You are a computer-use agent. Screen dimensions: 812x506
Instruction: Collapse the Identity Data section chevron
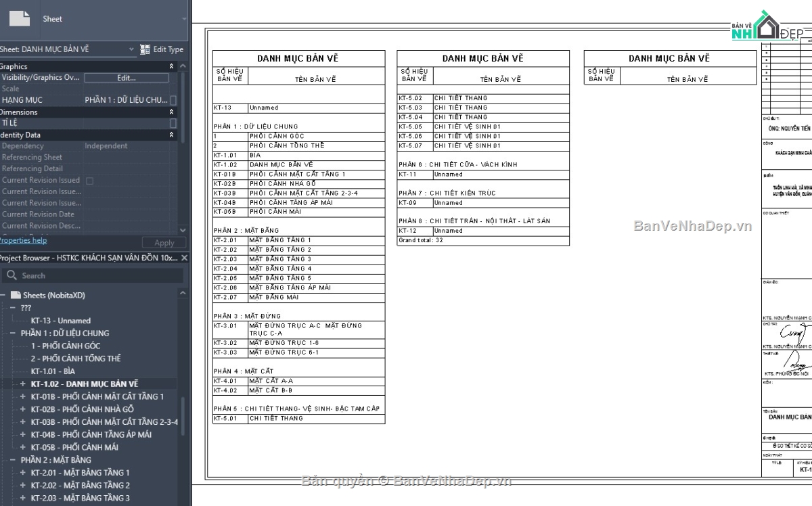point(171,135)
